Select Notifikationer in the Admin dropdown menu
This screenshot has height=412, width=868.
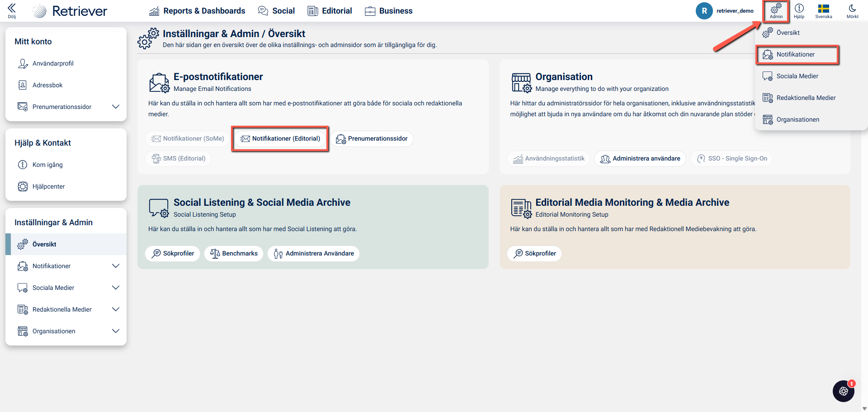click(796, 54)
